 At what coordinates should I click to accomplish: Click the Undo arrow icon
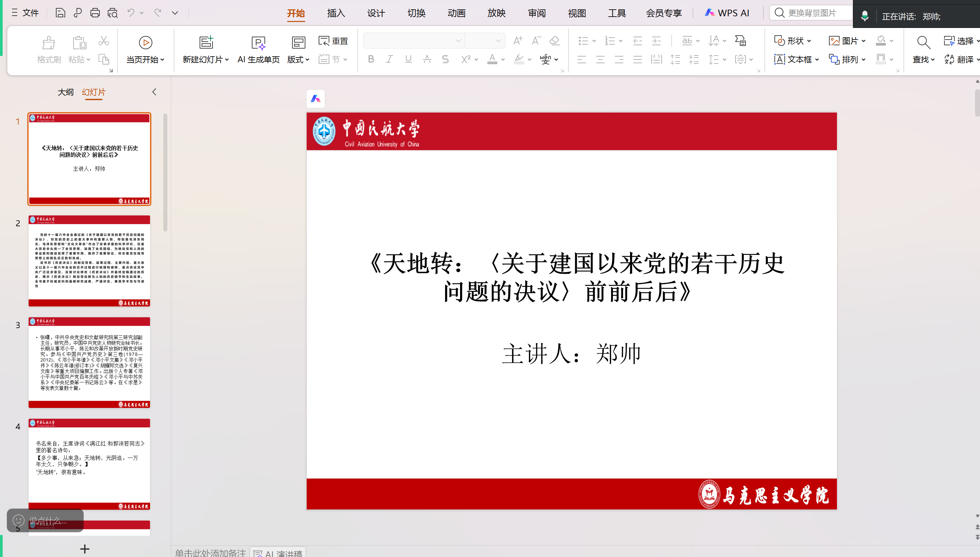tap(131, 13)
